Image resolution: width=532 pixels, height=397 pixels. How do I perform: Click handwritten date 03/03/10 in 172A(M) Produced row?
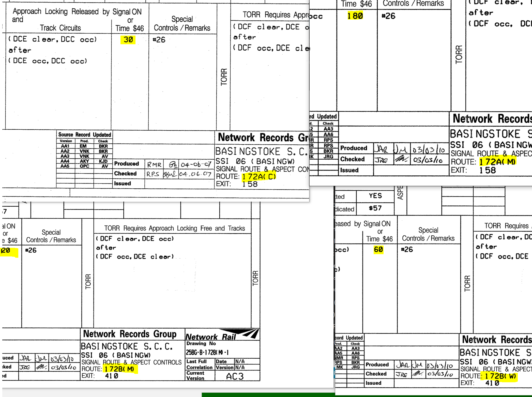[x=429, y=149]
